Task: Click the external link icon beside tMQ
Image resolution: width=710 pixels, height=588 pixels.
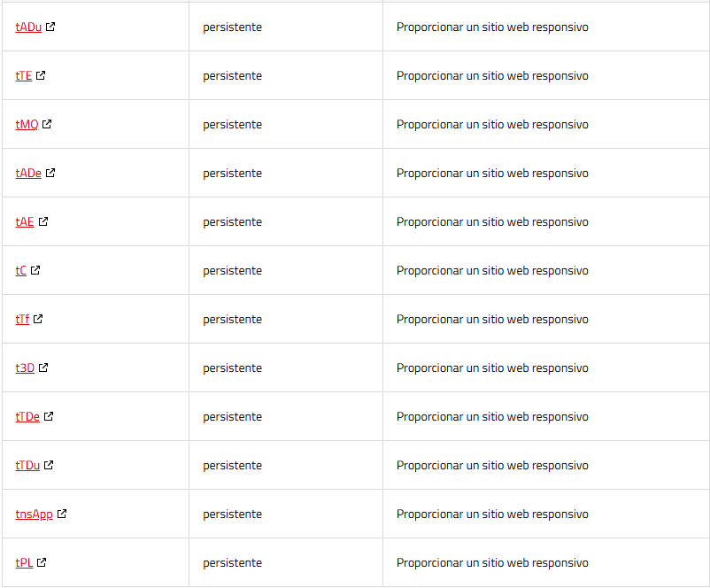Action: click(x=47, y=124)
